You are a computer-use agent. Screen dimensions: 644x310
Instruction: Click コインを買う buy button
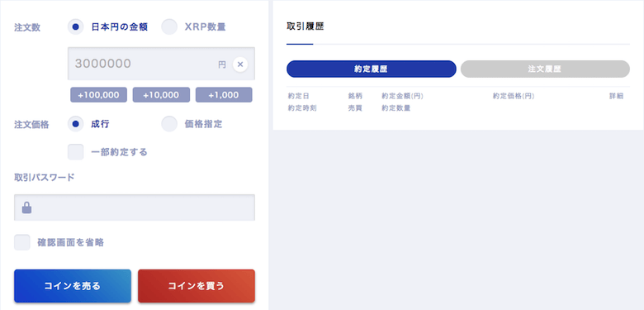[x=197, y=286]
